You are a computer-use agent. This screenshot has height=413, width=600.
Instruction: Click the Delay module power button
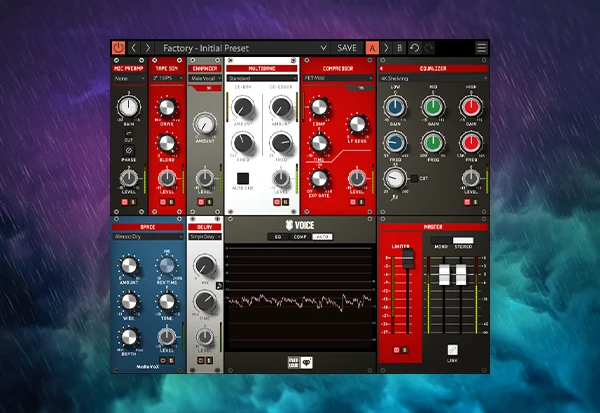coord(201,360)
